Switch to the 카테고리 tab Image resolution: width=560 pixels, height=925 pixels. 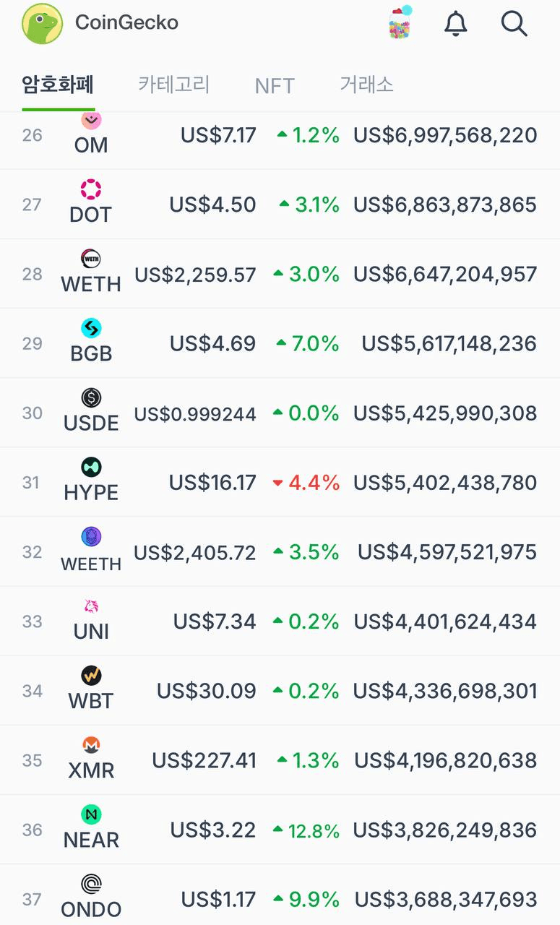174,85
